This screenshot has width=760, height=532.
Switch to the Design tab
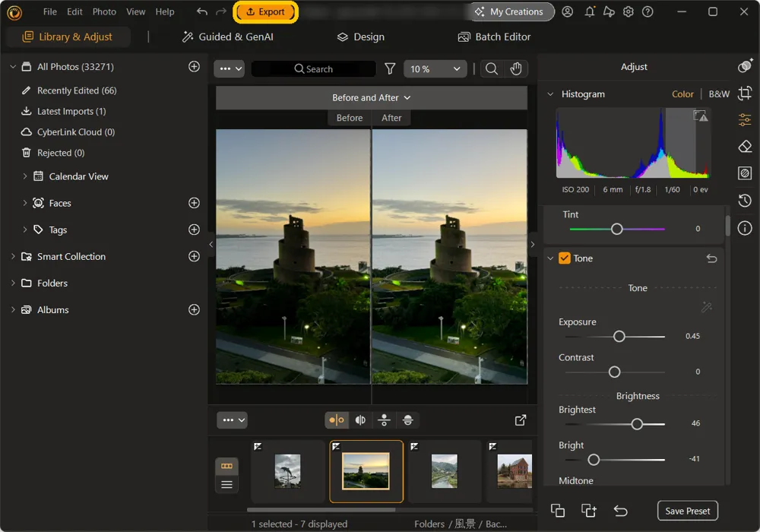360,36
